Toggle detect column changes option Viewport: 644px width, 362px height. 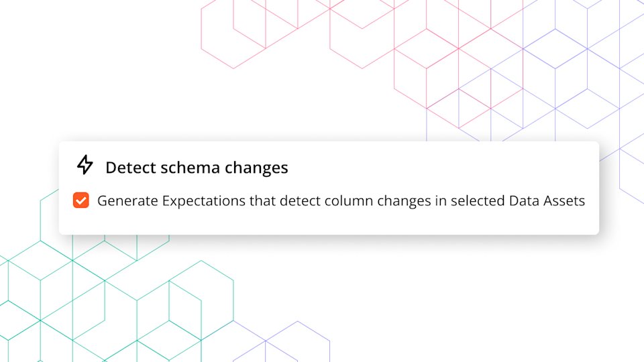[x=81, y=200]
